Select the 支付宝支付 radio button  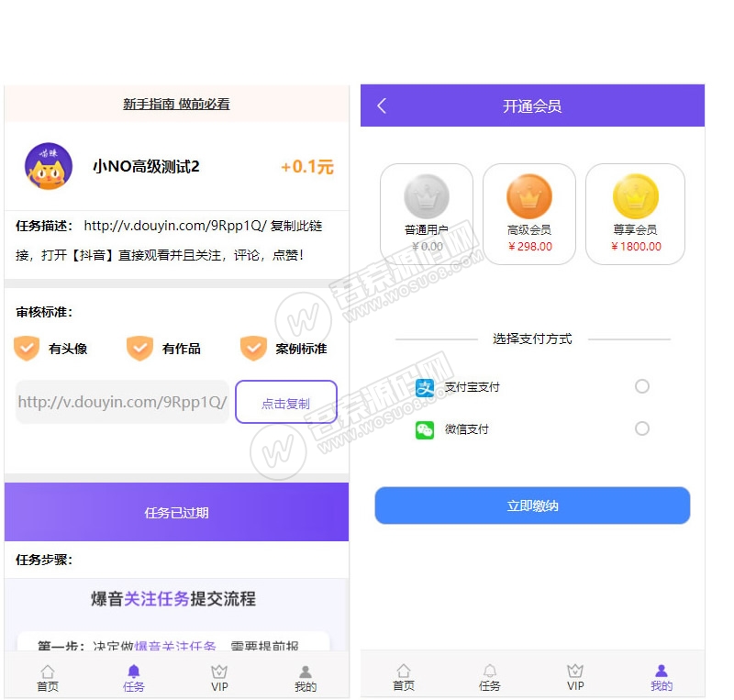[x=642, y=386]
